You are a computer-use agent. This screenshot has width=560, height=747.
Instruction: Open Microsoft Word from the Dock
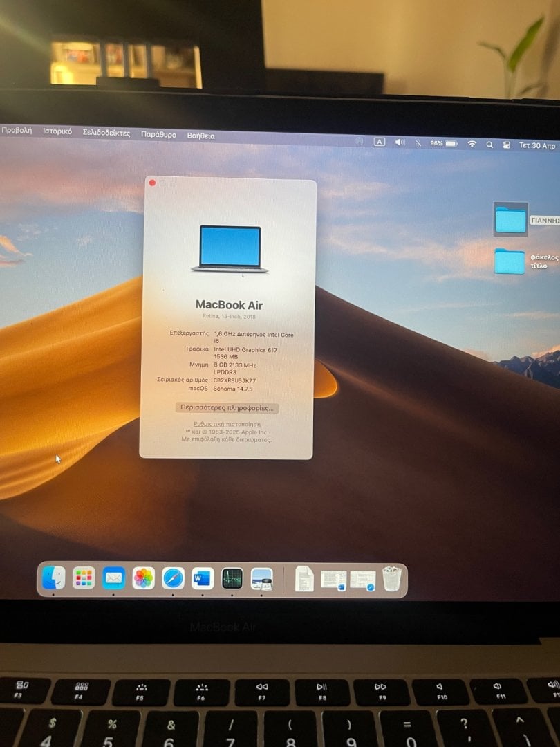point(203,578)
